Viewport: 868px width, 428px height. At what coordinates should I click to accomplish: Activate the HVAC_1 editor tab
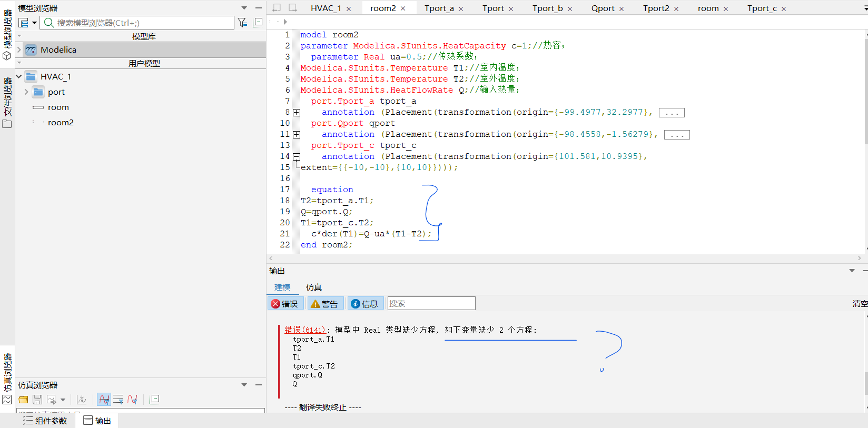325,8
